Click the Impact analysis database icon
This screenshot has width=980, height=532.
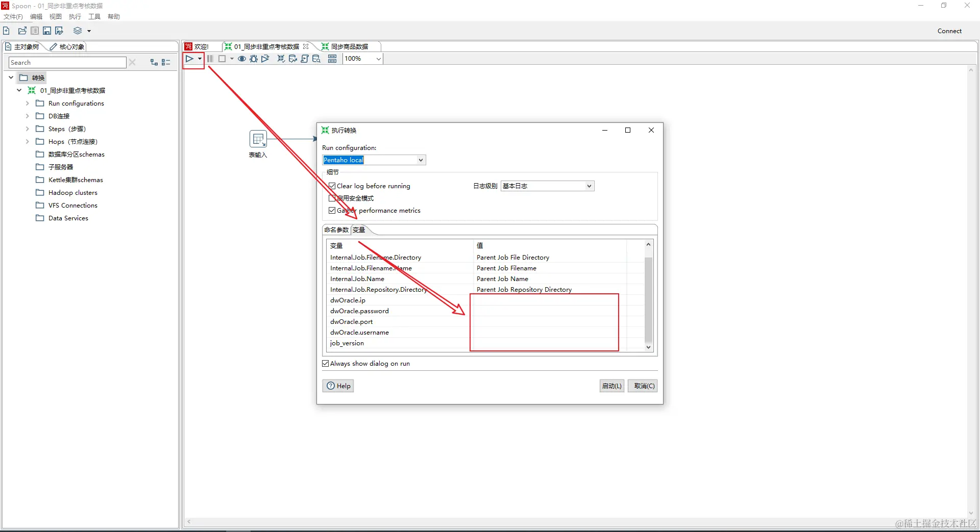292,59
